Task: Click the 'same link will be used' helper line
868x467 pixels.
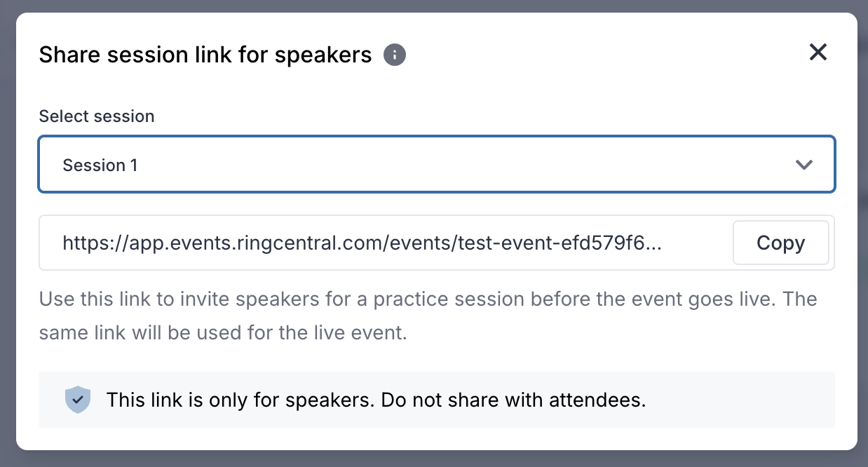Action: tap(223, 332)
